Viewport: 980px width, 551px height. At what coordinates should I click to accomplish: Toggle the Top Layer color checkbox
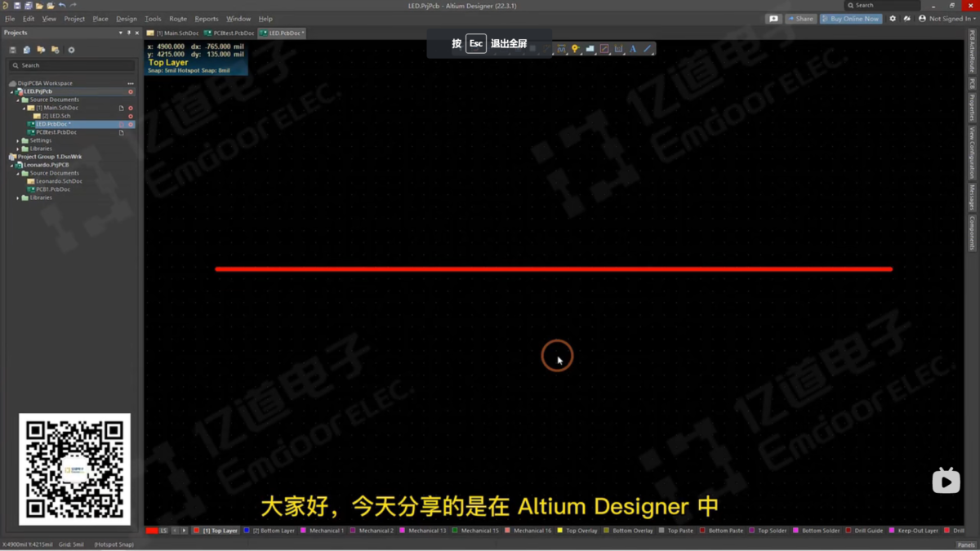197,531
